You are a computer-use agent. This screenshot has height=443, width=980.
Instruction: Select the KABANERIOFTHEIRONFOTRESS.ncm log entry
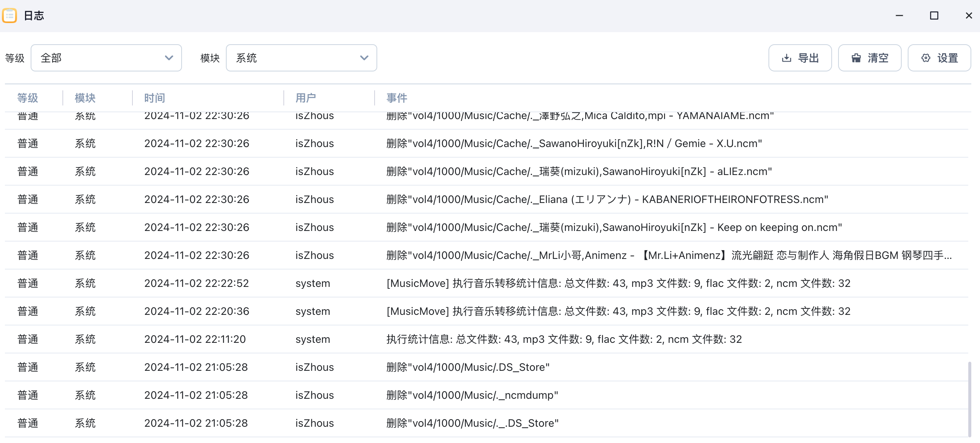pyautogui.click(x=487, y=200)
